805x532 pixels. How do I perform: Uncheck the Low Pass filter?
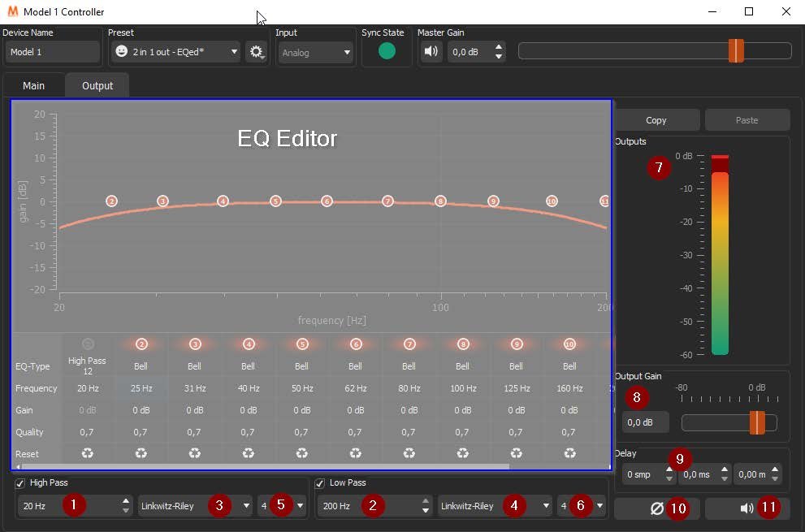tap(320, 483)
